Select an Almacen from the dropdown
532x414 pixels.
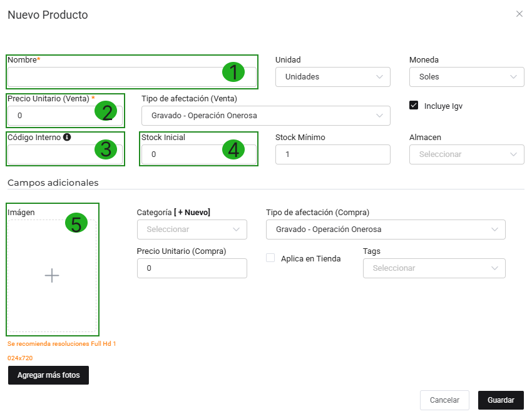[x=466, y=154]
